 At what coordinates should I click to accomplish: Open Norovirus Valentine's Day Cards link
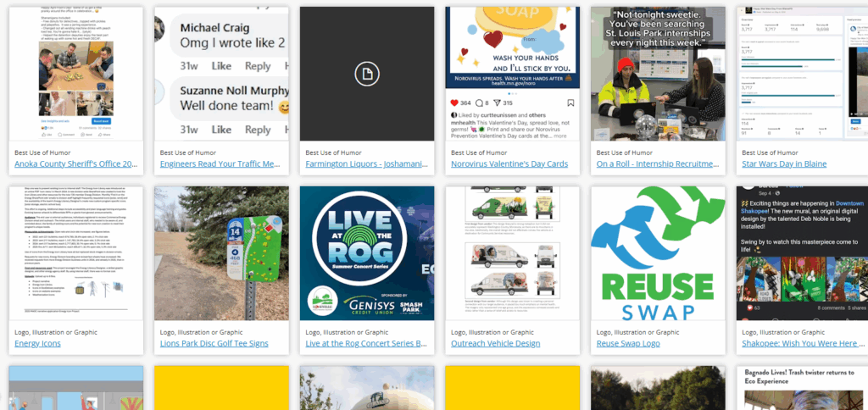[x=509, y=163]
